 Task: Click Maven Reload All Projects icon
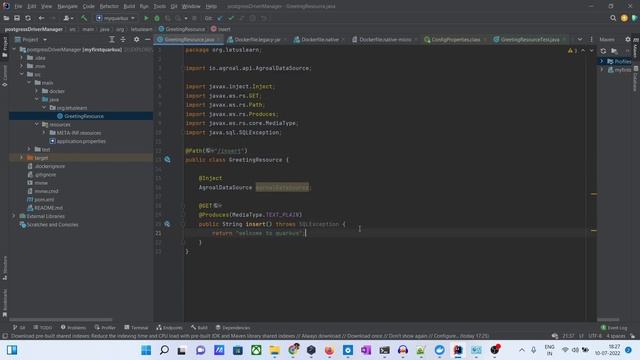coord(603,51)
